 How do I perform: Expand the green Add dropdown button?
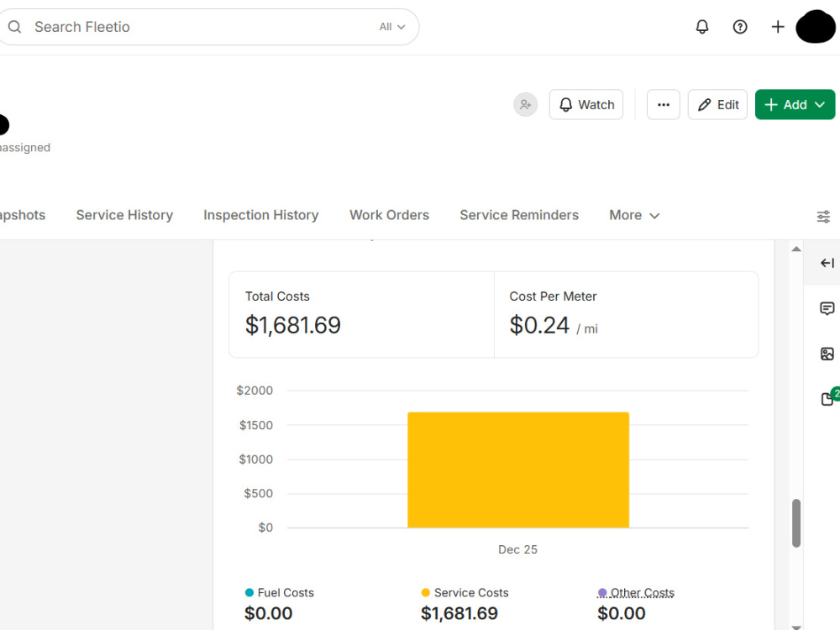[795, 104]
